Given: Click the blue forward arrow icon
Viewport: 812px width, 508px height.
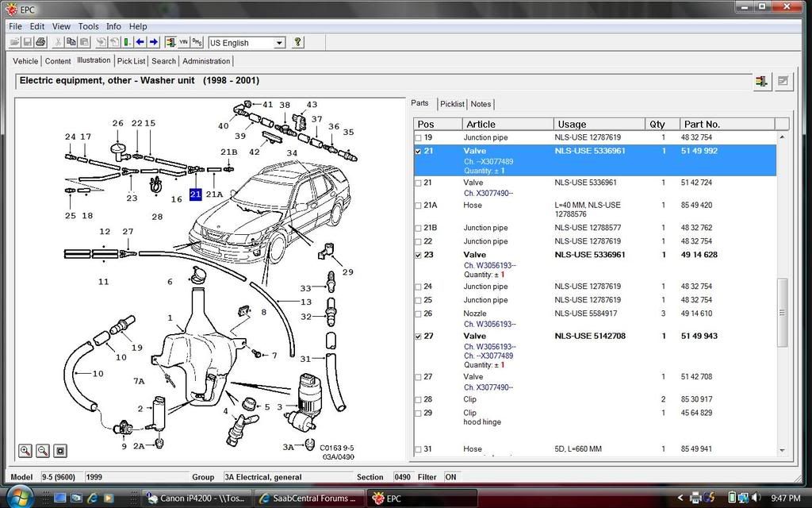Looking at the screenshot, I should (154, 42).
